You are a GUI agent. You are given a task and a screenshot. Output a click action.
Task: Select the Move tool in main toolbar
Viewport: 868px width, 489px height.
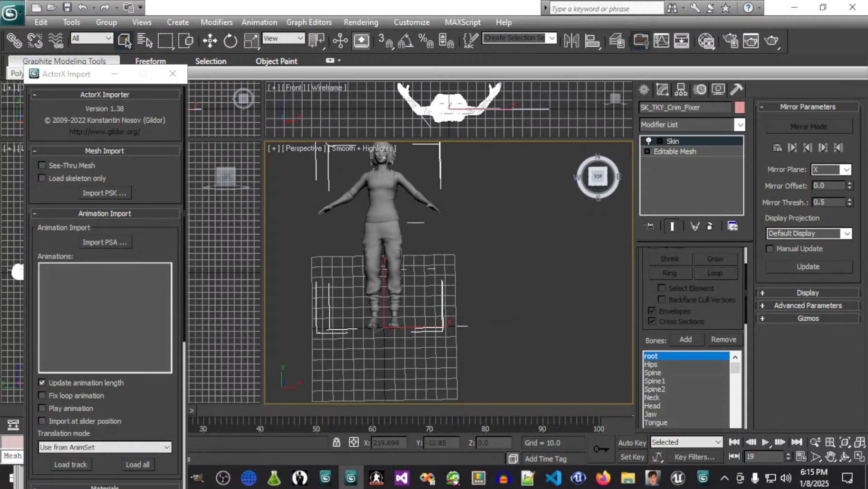click(x=210, y=41)
